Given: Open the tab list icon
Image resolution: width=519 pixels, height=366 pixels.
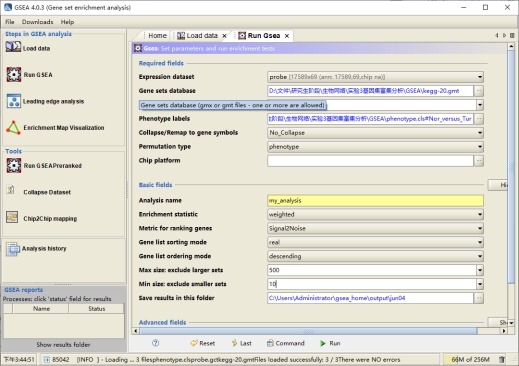Looking at the screenshot, I should point(512,35).
